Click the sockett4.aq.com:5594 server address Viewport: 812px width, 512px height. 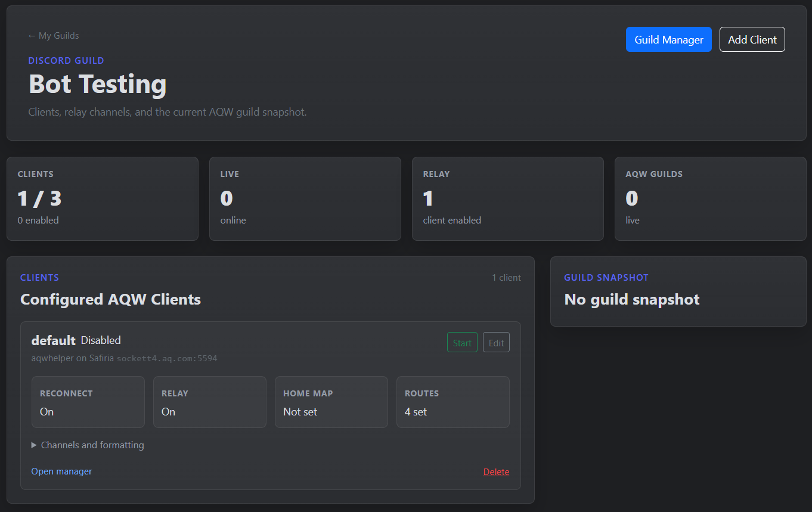tap(167, 359)
